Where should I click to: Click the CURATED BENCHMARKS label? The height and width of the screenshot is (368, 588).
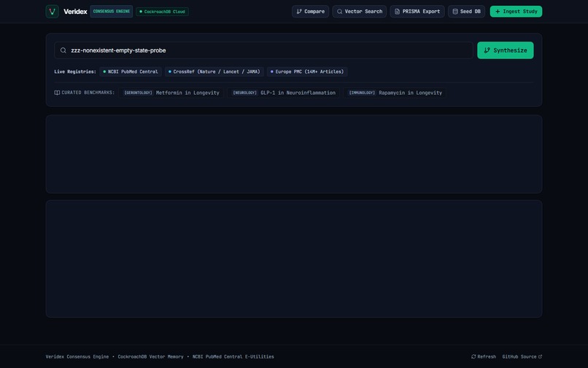88,93
